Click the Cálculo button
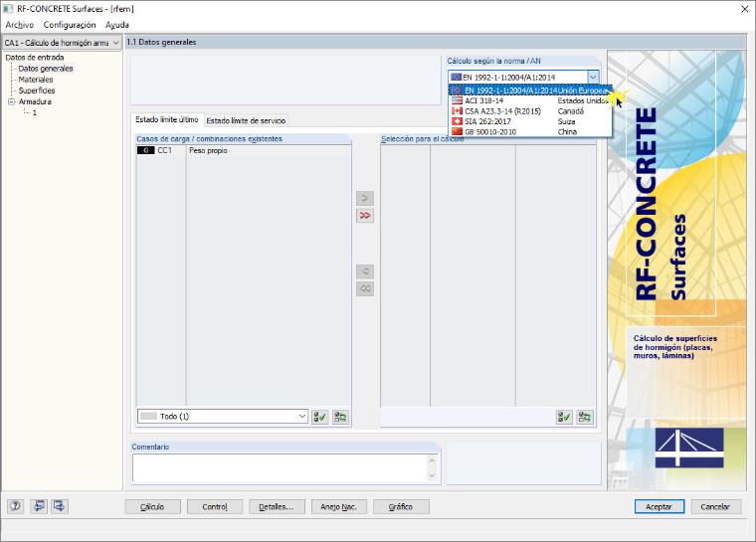This screenshot has height=542, width=756. click(152, 507)
